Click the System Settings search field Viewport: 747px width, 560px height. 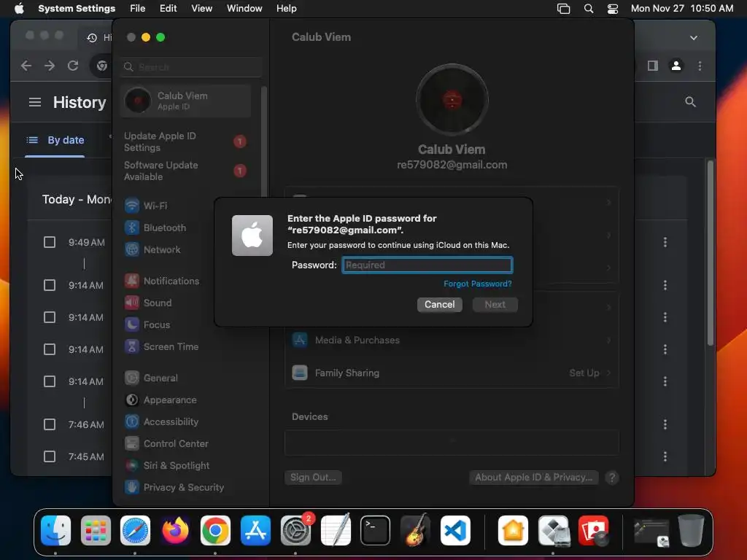(x=191, y=67)
